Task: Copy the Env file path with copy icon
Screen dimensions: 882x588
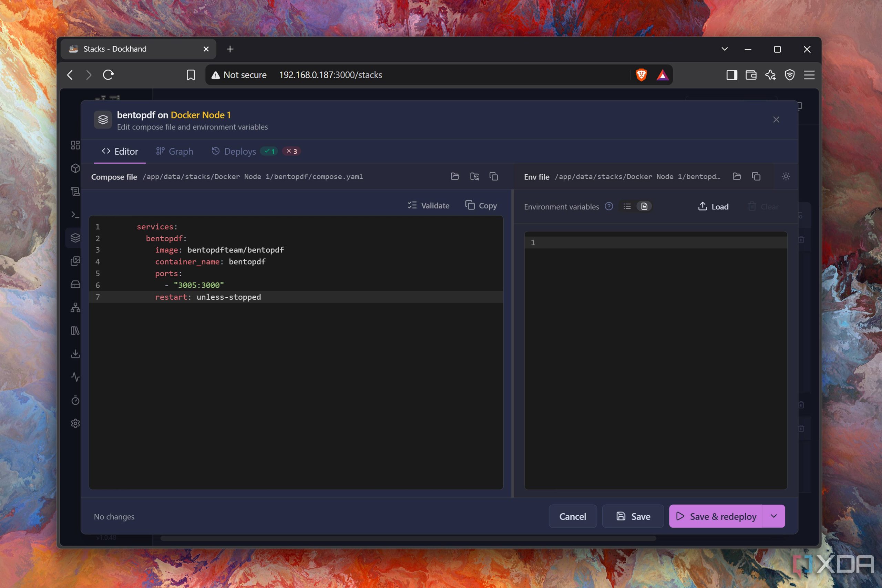Action: coord(756,176)
